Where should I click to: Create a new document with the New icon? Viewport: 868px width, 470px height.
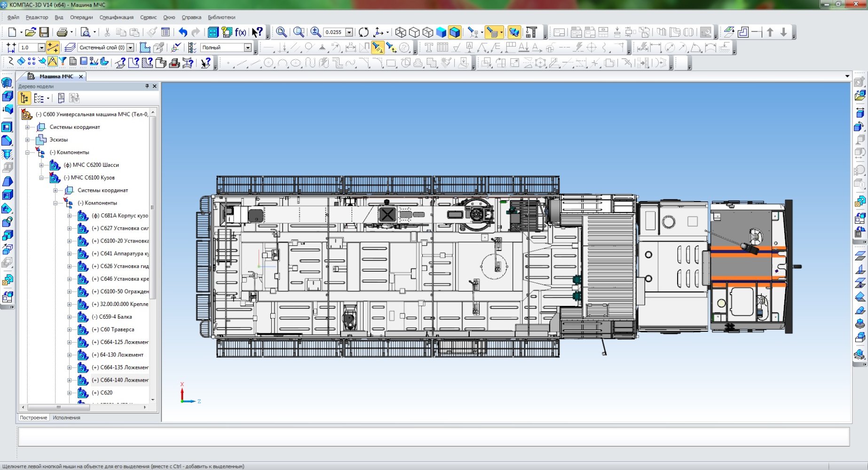(12, 32)
